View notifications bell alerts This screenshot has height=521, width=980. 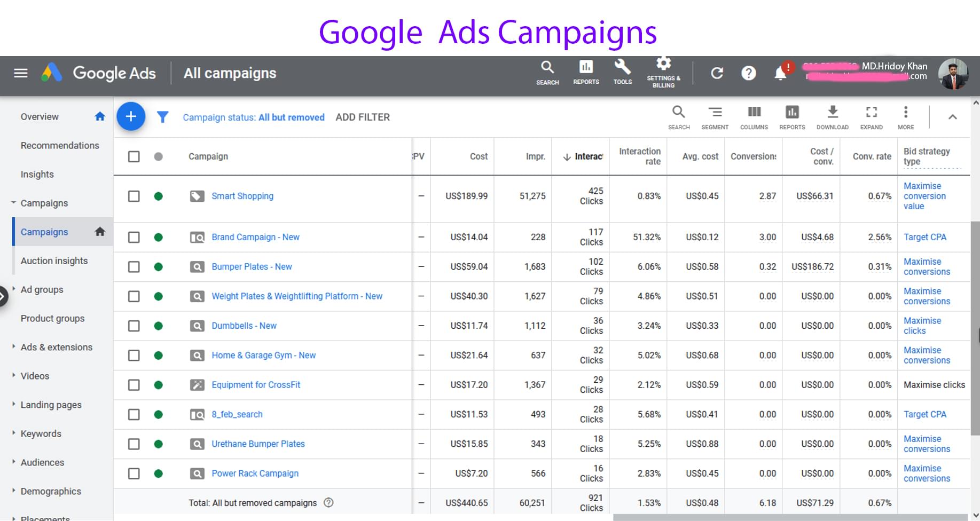781,73
